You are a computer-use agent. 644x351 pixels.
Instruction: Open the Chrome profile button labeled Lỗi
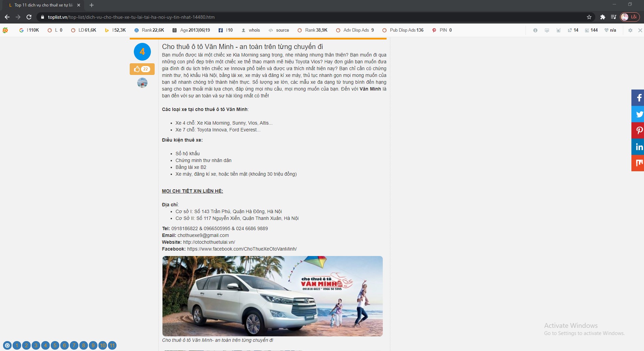(x=630, y=17)
